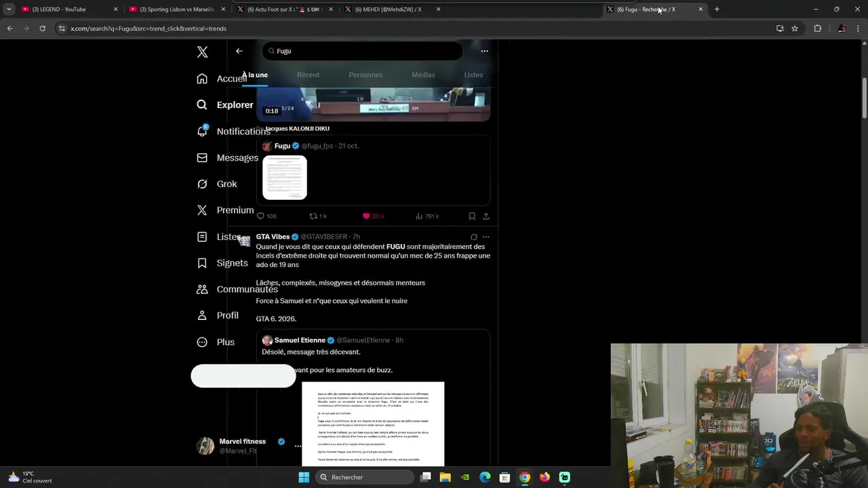This screenshot has height=488, width=868.
Task: Open Listes in the sidebar
Action: 218,237
